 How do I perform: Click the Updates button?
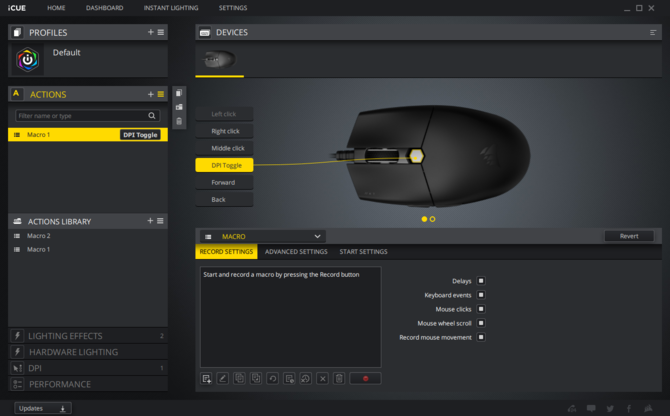click(x=43, y=408)
